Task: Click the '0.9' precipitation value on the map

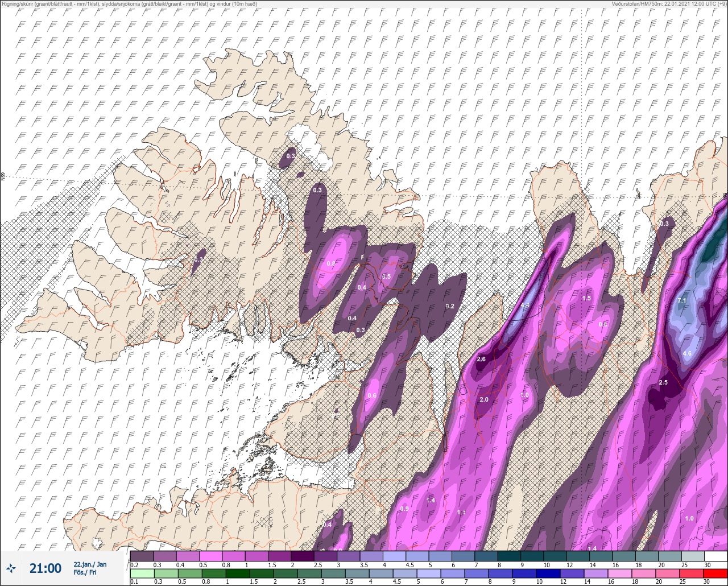Action: (x=404, y=508)
